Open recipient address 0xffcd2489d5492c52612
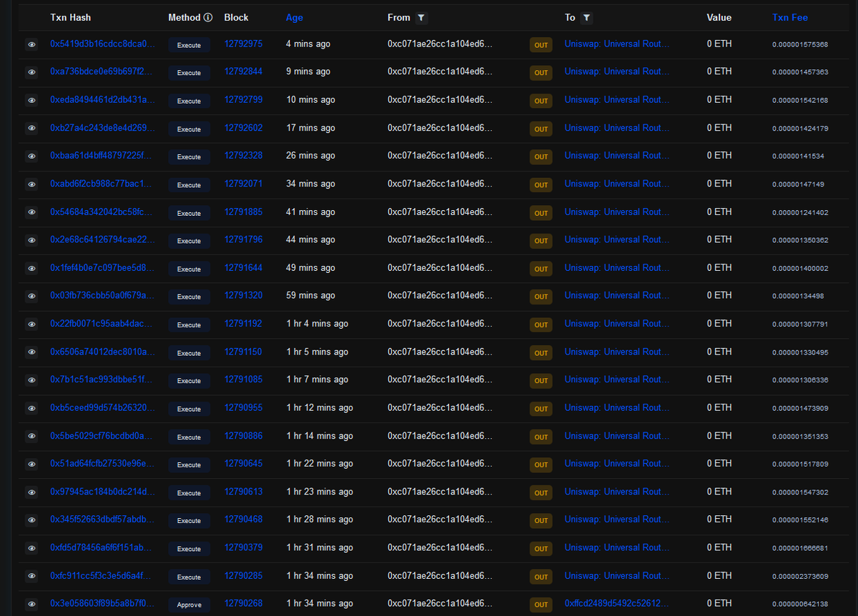858x616 pixels. pyautogui.click(x=617, y=603)
